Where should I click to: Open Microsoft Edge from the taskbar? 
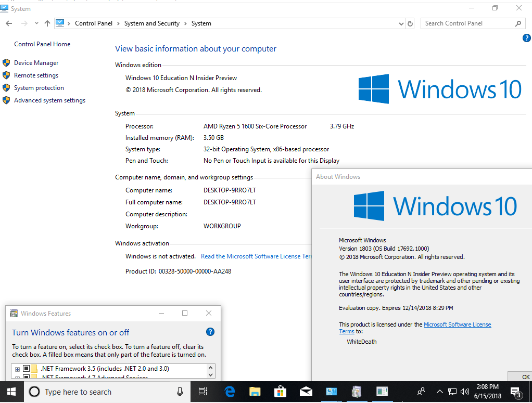click(229, 392)
